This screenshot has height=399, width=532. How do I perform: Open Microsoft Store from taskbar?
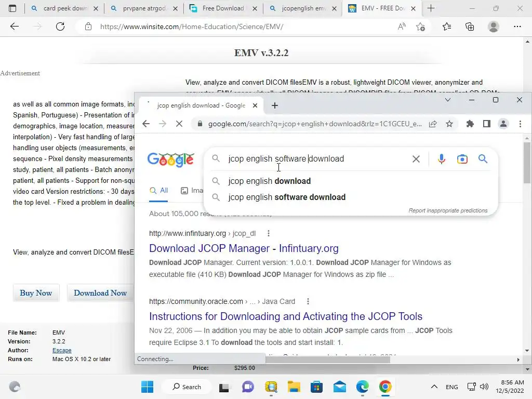316,387
